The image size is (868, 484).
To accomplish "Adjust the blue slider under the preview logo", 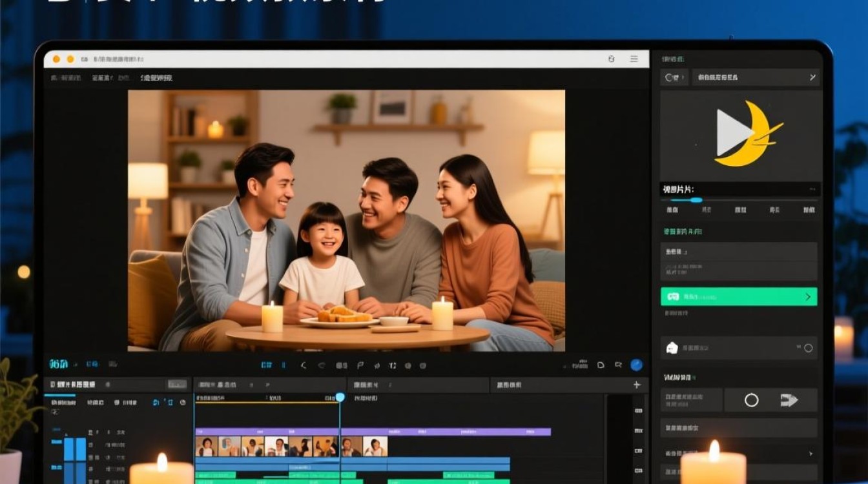I will tap(696, 200).
